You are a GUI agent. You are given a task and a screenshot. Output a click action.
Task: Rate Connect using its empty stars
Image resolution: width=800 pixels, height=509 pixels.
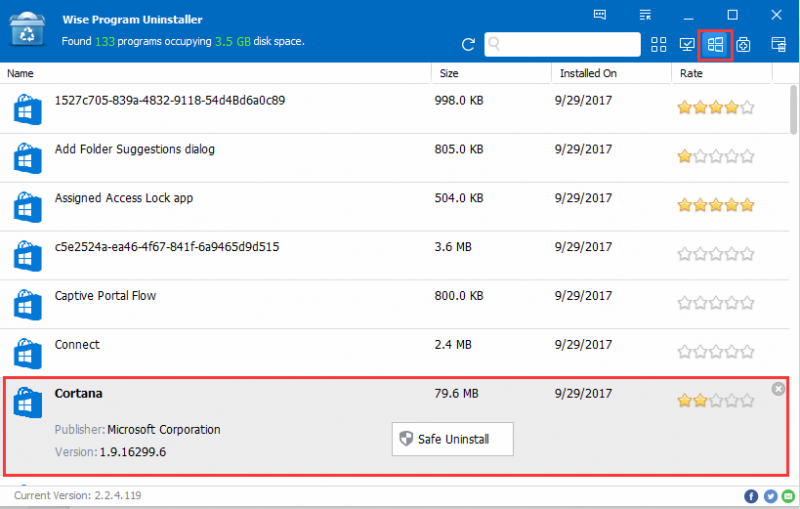[716, 352]
